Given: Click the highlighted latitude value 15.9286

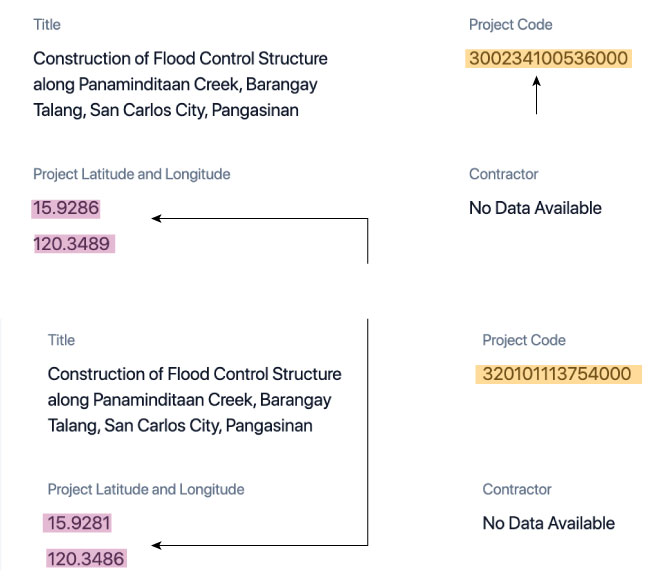Looking at the screenshot, I should (66, 208).
